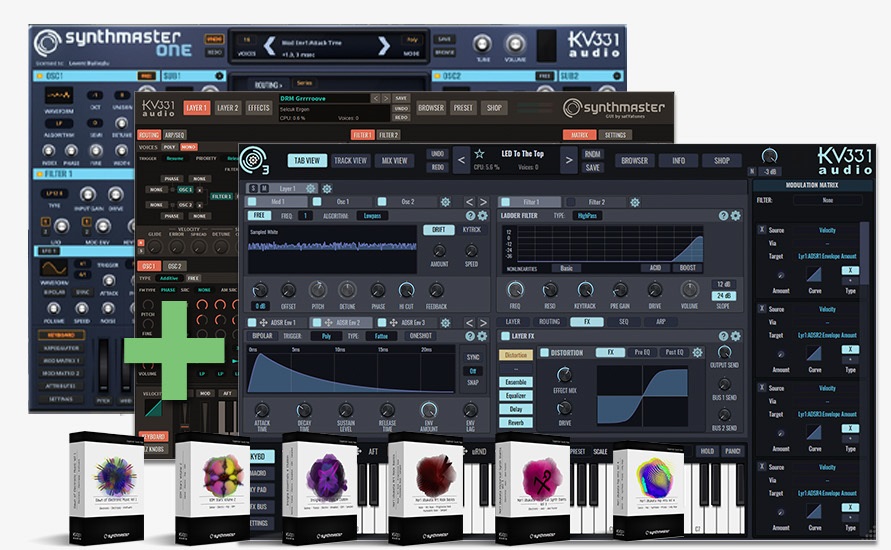
Task: Toggle the DRIFT button
Action: coord(439,230)
